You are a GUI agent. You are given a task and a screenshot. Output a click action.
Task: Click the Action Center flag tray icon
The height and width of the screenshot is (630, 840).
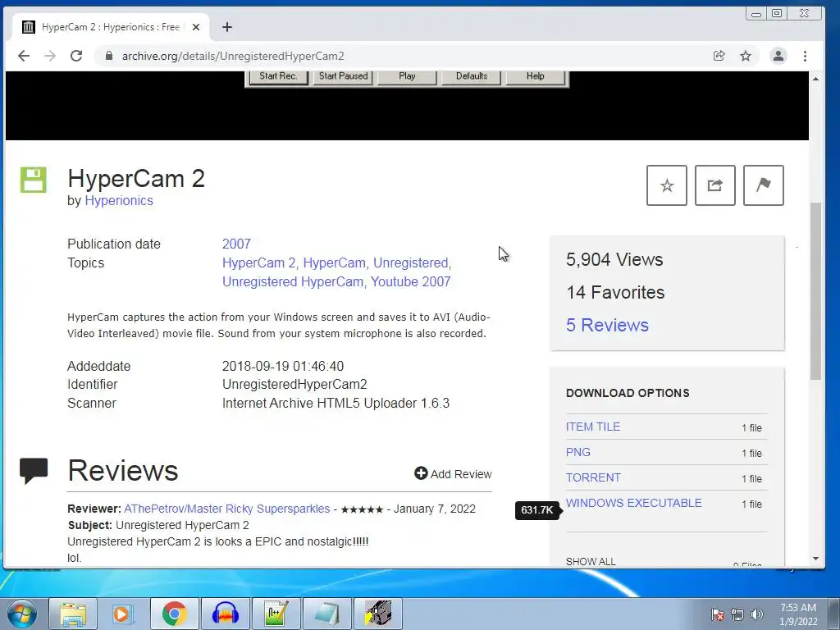tap(718, 614)
